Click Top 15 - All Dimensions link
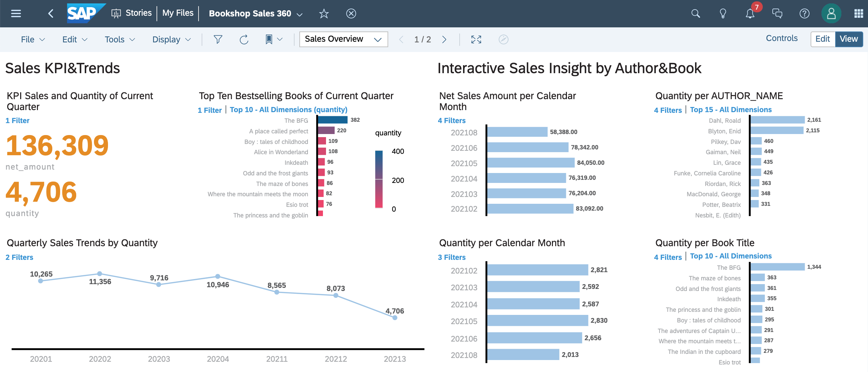Image resolution: width=868 pixels, height=372 pixels. coord(731,110)
